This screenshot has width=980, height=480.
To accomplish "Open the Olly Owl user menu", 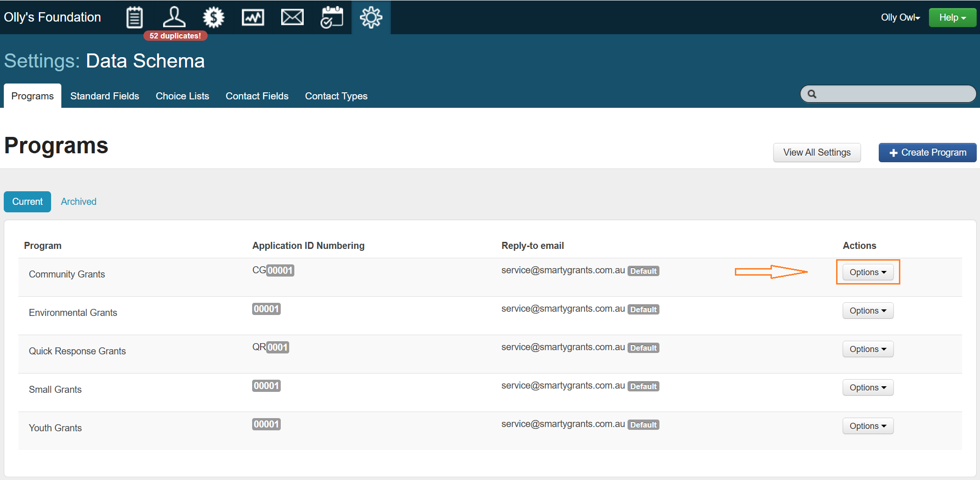I will coord(900,18).
